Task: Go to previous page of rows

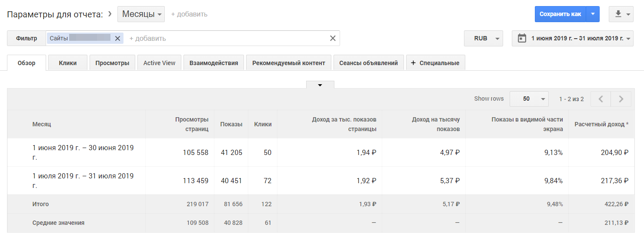Action: (x=601, y=99)
